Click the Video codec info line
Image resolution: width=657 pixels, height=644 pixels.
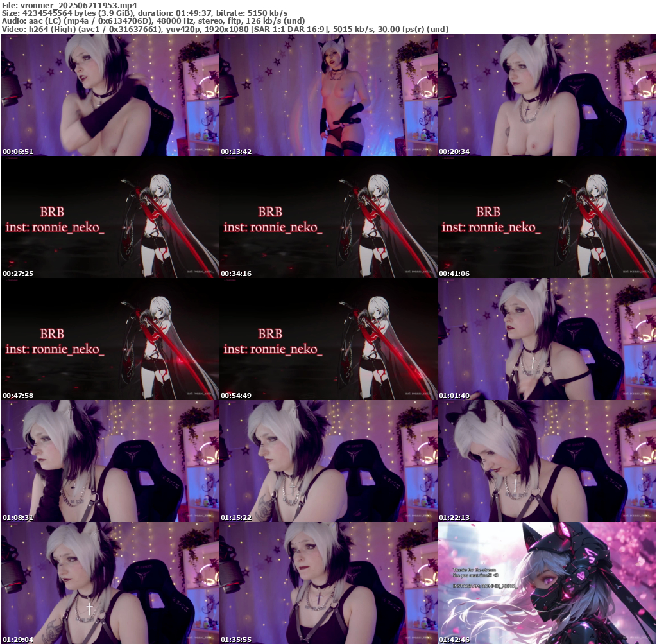click(x=225, y=29)
